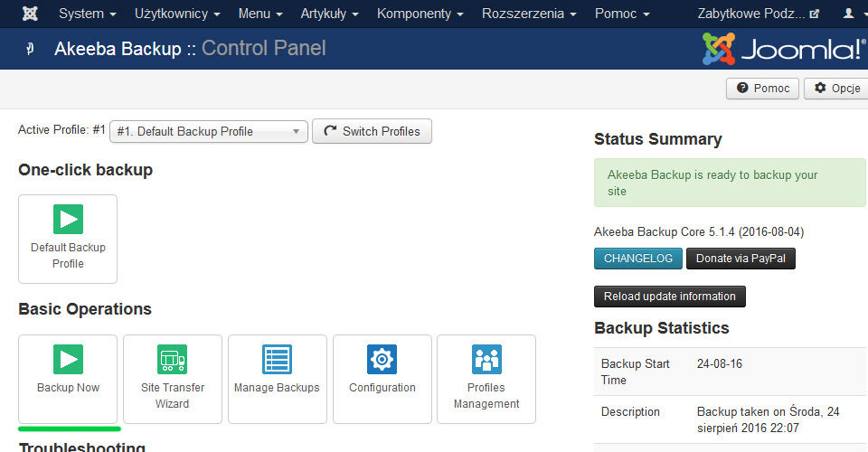
Task: Click the 'Backup taken on Środa' description
Action: pos(769,420)
